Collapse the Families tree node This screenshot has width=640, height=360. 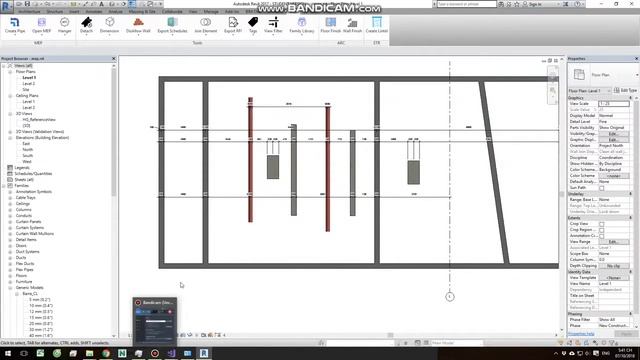(x=4, y=186)
